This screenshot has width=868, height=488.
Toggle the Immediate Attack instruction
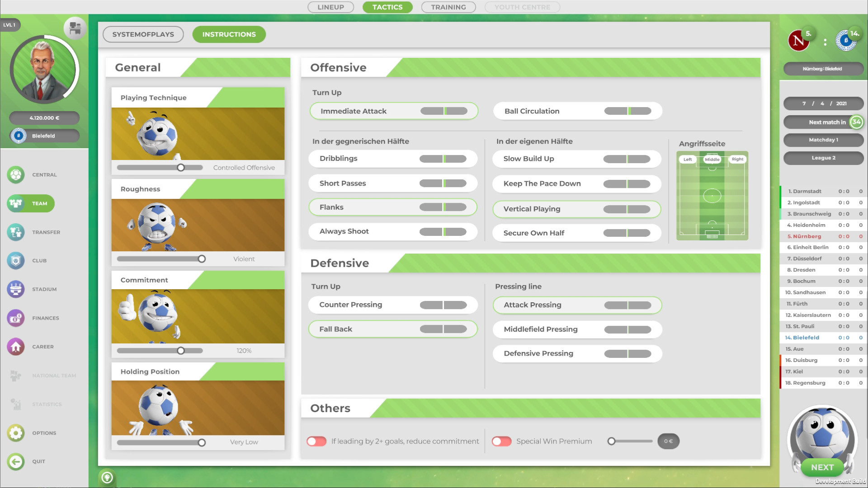[394, 111]
